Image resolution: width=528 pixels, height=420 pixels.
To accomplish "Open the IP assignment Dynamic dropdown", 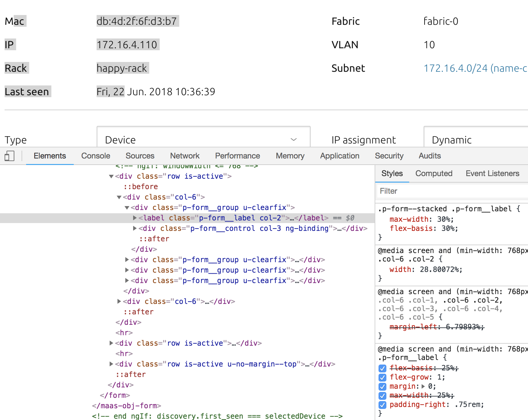I will coord(476,137).
